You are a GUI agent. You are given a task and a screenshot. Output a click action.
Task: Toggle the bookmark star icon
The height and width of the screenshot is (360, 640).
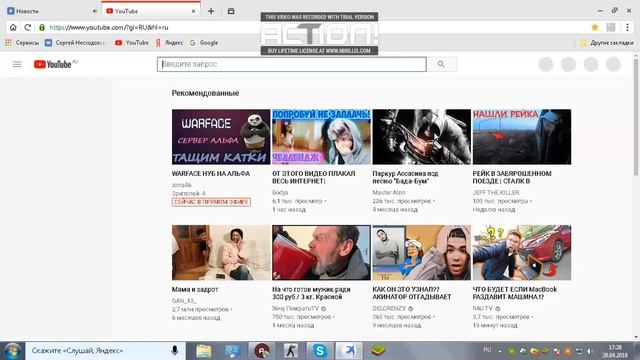click(595, 27)
